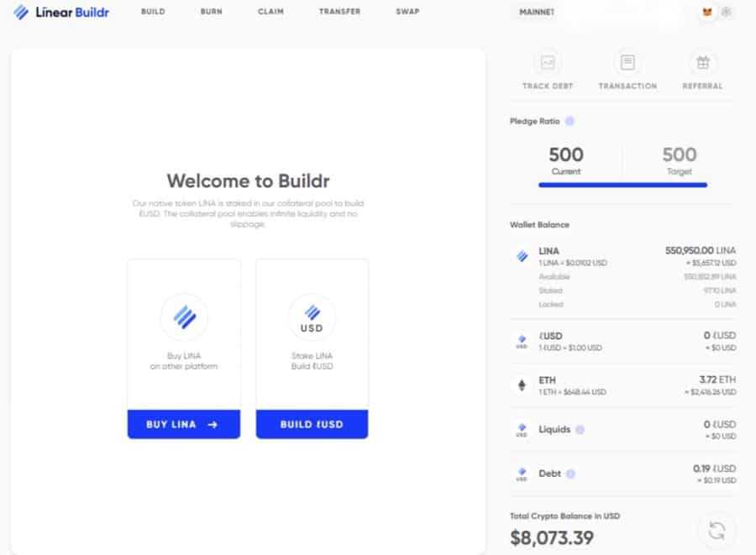Open the CLAIM tab
The height and width of the screenshot is (555, 756).
click(x=270, y=13)
